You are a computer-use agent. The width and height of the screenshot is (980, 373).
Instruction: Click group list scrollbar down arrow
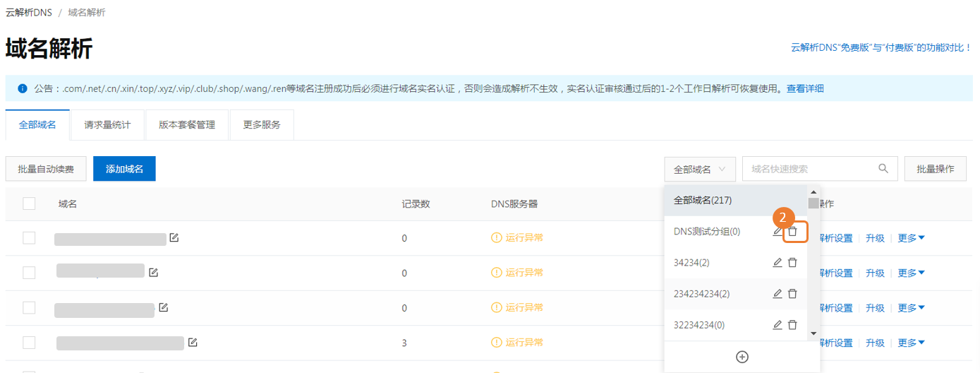pos(813,333)
